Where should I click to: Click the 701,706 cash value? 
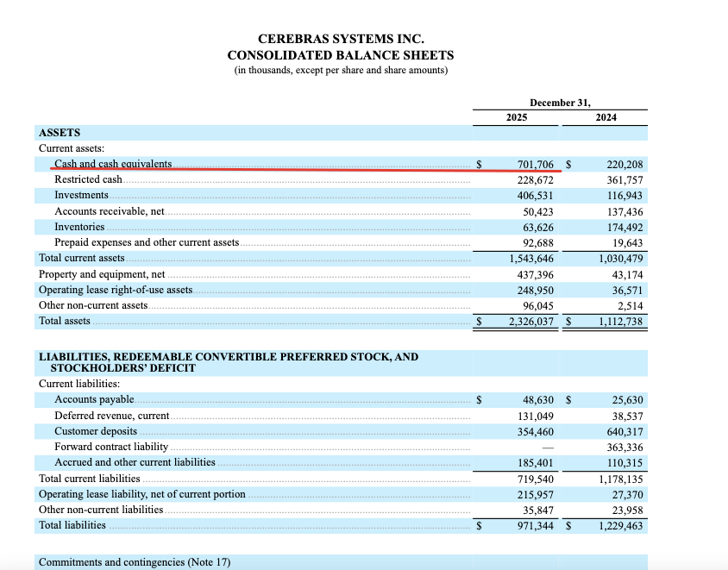coord(536,165)
